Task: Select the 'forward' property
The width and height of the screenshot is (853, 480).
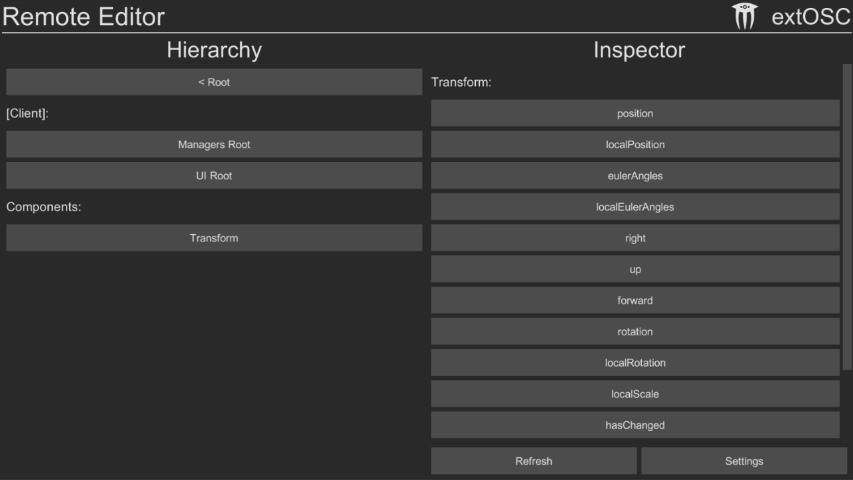Action: (x=635, y=300)
